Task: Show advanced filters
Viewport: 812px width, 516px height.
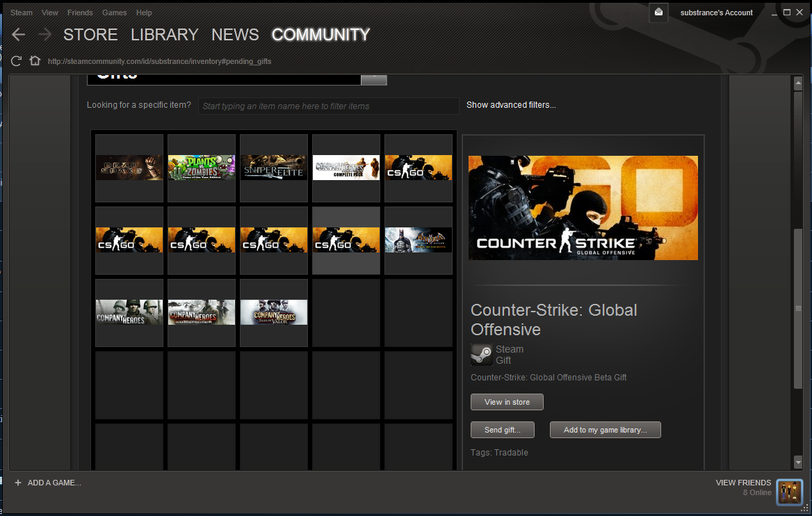Action: tap(511, 104)
